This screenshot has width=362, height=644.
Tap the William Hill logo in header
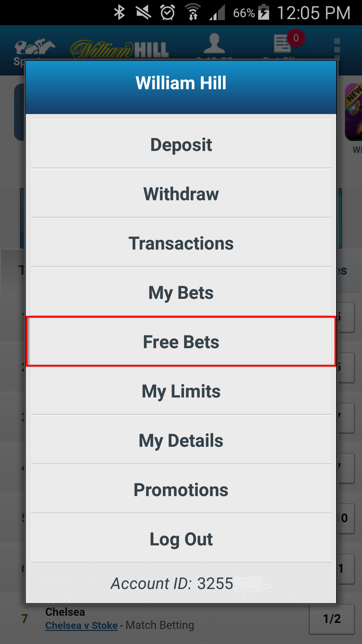coord(120,49)
